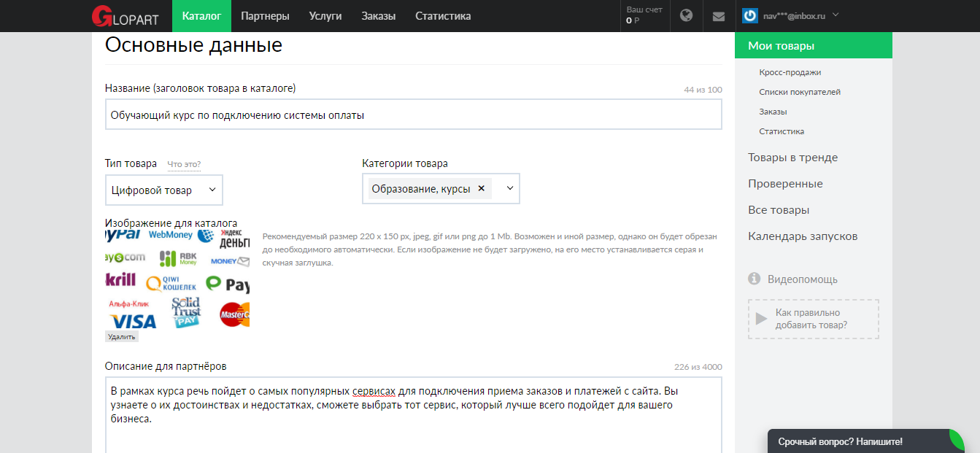Viewport: 980px width, 453px height.
Task: Click the user avatar power icon
Action: pos(750,15)
